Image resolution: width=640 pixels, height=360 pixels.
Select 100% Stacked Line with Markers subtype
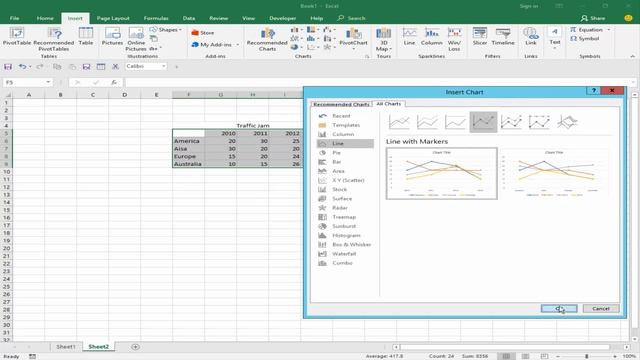pyautogui.click(x=539, y=122)
